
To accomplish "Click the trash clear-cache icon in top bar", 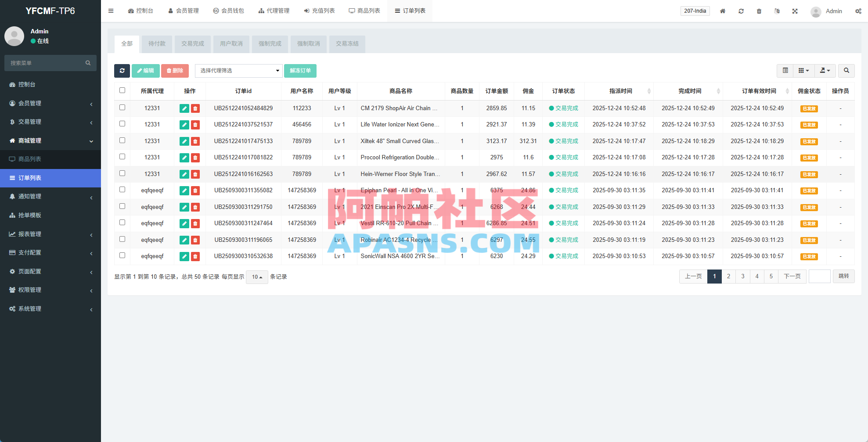I will click(x=759, y=11).
